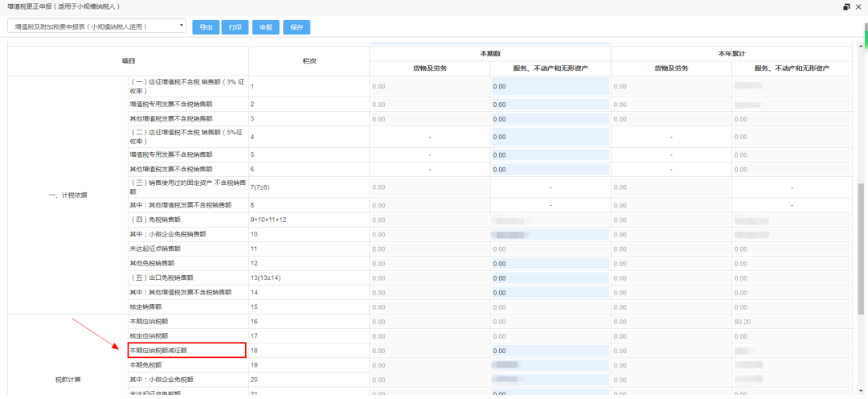Edit row 2 增值税专用发票 service-column input
868x399 pixels.
(x=551, y=105)
